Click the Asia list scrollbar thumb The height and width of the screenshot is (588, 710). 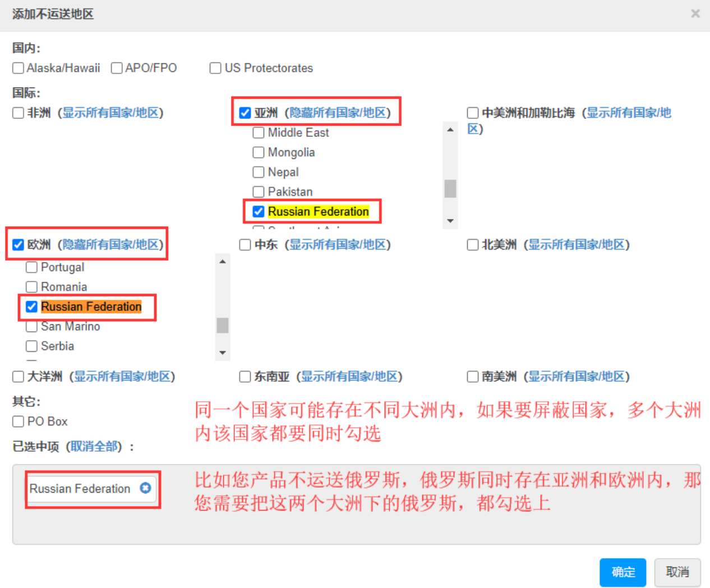coord(450,189)
